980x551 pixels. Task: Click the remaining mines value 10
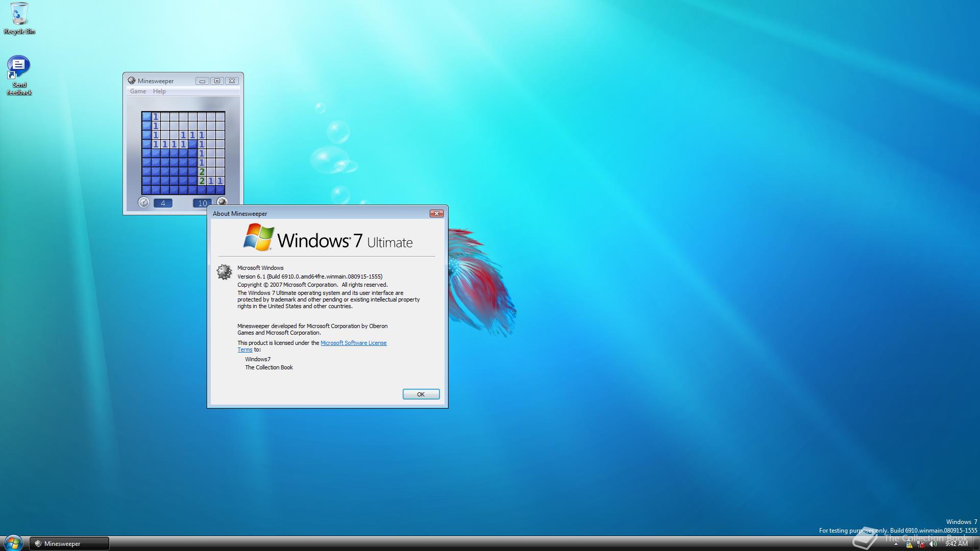[202, 203]
